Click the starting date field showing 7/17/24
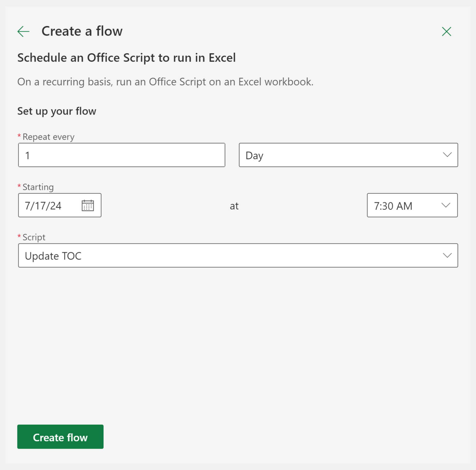The height and width of the screenshot is (470, 476). (x=50, y=205)
